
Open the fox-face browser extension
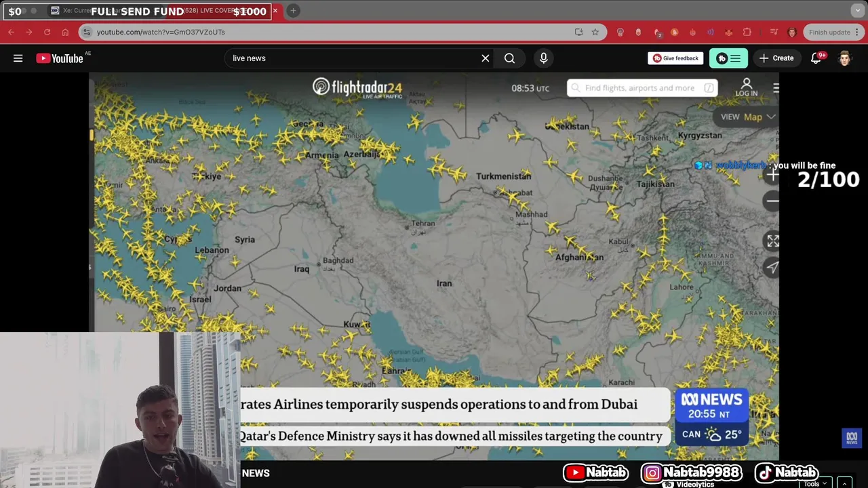[x=728, y=32]
